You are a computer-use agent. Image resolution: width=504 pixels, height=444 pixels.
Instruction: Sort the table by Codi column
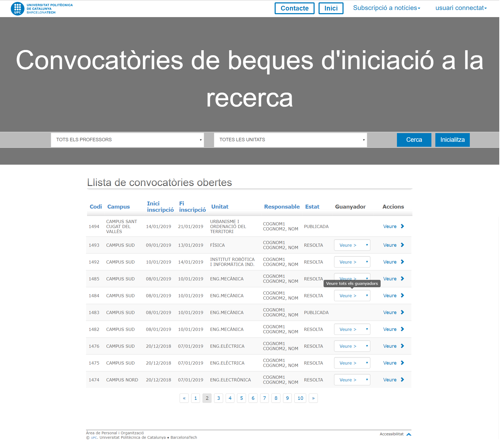(96, 207)
